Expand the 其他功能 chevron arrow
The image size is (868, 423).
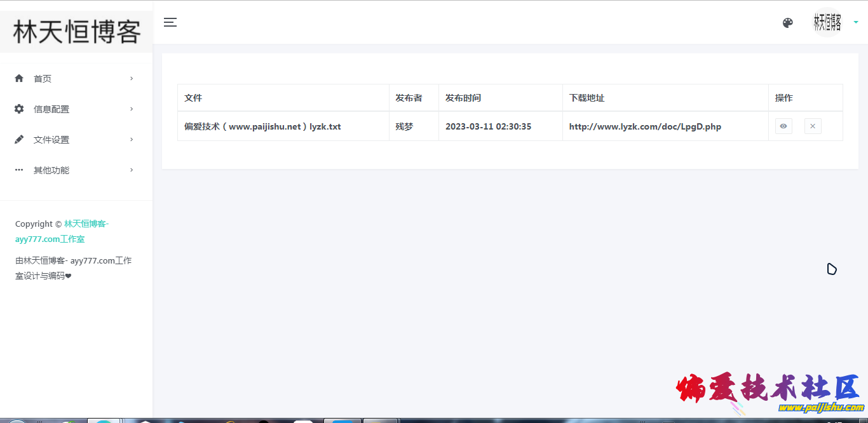coord(132,170)
